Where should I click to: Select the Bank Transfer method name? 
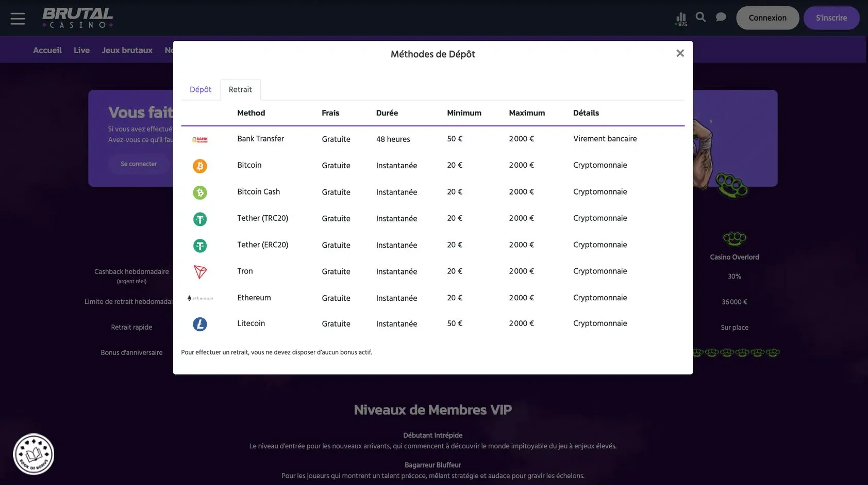[x=260, y=138]
